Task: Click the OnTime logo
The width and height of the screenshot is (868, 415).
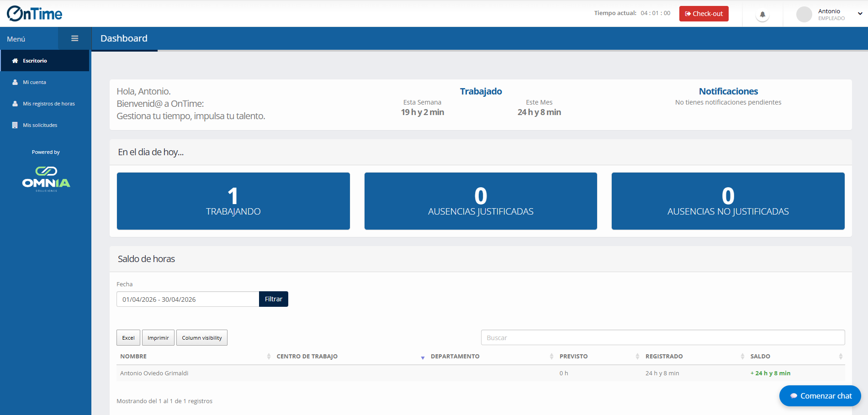Action: coord(35,14)
